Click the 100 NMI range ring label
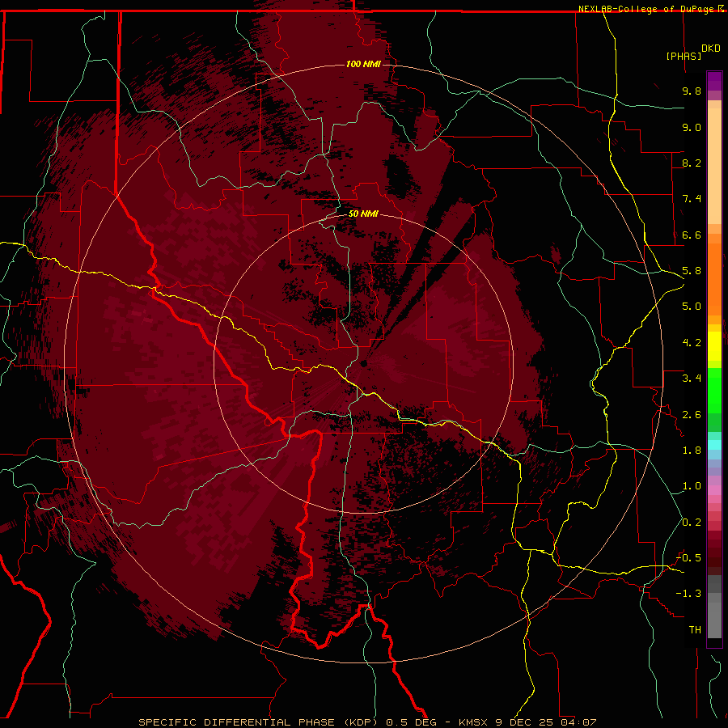Viewport: 728px width, 728px height. coord(363,64)
